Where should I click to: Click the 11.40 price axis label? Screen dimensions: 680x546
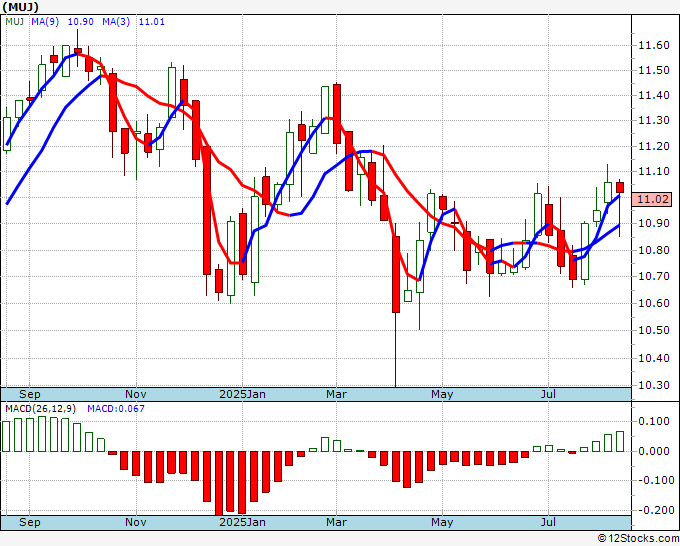[654, 95]
